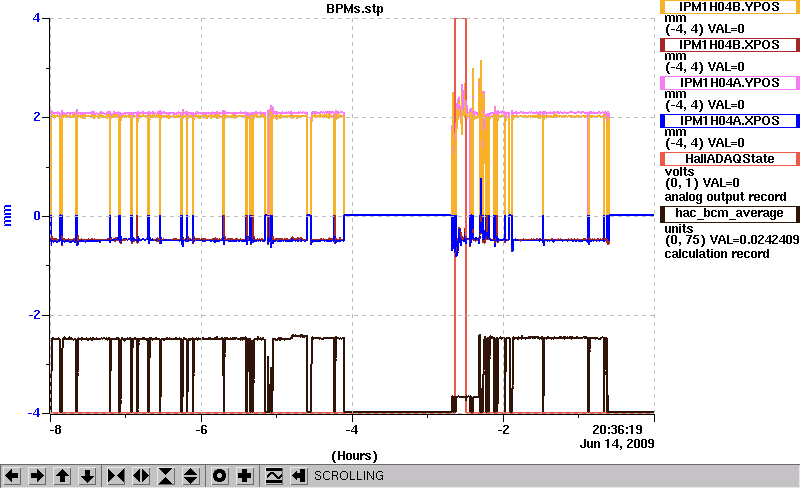Click the 'calculation record' description text
This screenshot has height=488, width=800.
(717, 254)
